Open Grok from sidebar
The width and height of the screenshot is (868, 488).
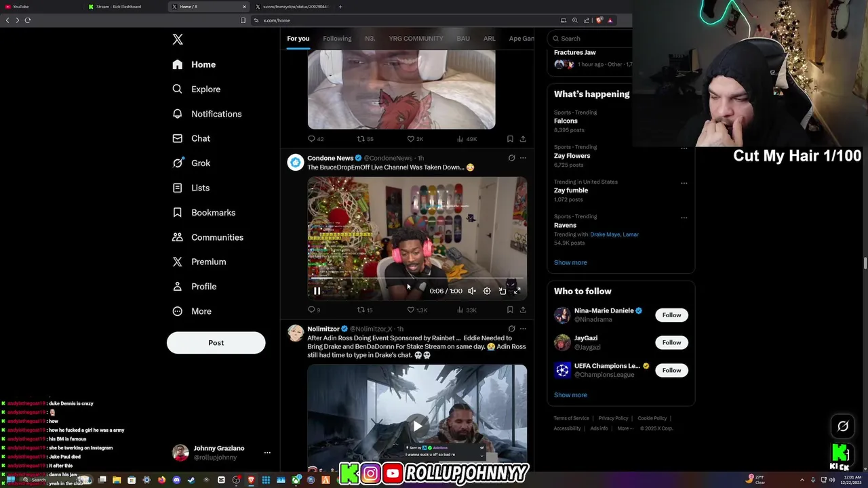[x=191, y=163]
